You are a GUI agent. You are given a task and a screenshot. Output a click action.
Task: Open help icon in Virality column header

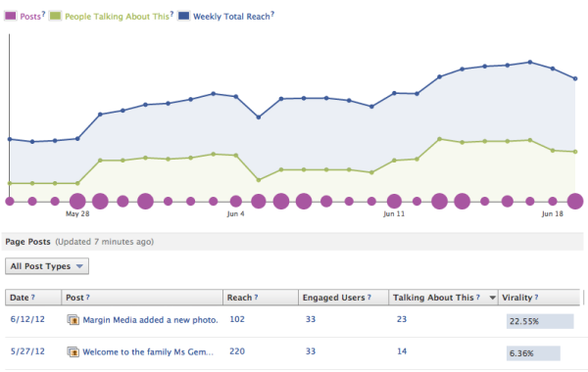[536, 297]
